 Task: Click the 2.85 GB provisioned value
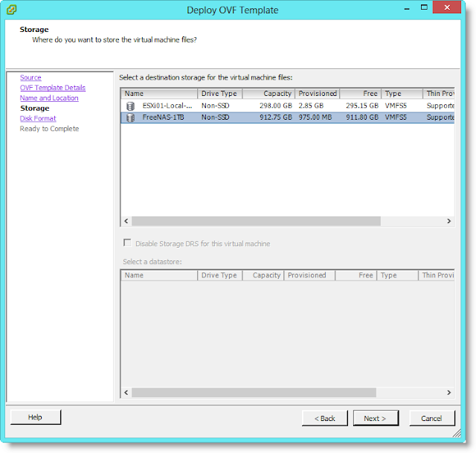tap(311, 106)
